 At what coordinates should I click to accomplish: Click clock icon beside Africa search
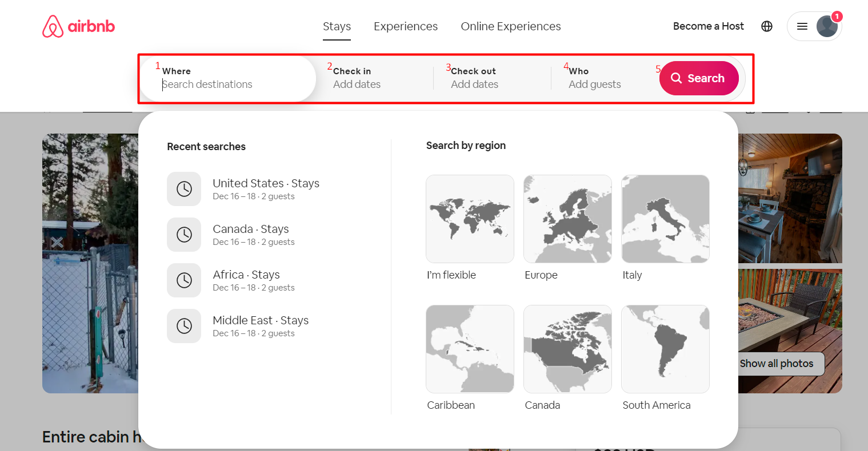(184, 280)
